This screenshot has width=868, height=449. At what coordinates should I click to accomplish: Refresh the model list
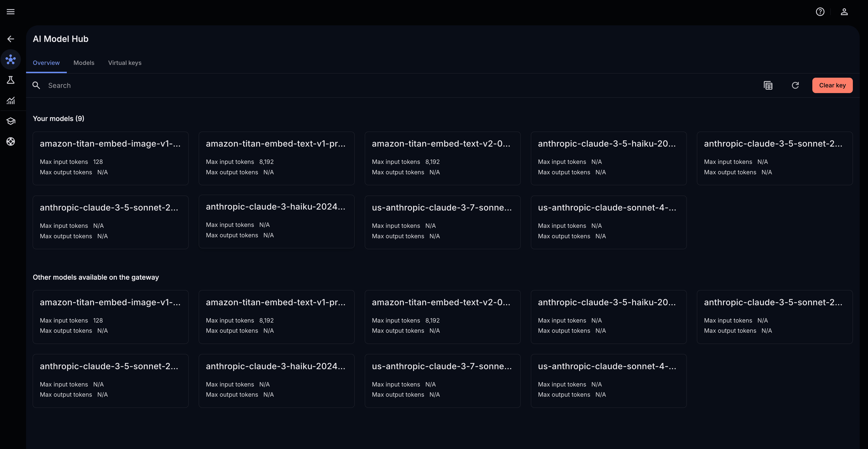tap(795, 85)
